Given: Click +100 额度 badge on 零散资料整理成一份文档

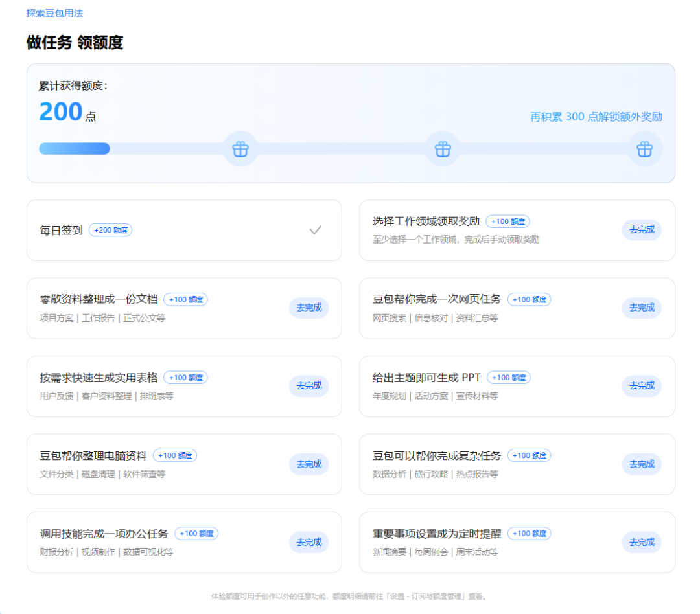Looking at the screenshot, I should point(186,299).
